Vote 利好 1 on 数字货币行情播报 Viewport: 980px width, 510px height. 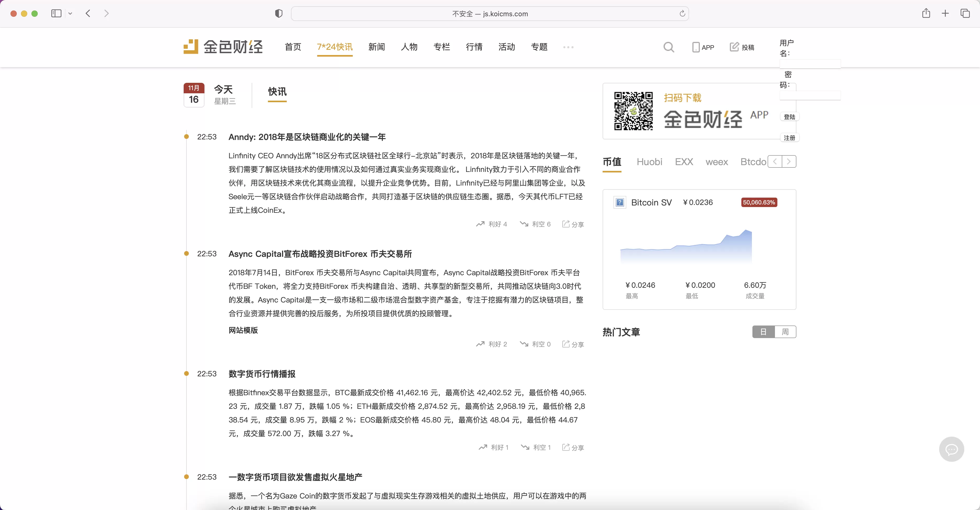pos(493,448)
